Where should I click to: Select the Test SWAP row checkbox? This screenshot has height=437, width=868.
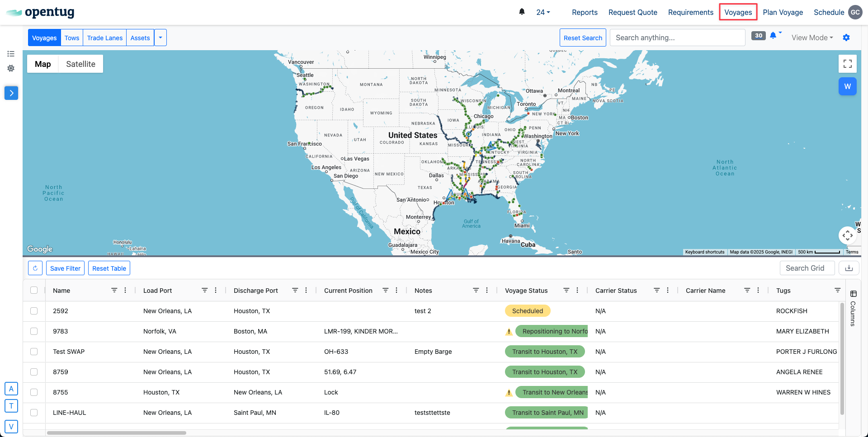pos(34,352)
